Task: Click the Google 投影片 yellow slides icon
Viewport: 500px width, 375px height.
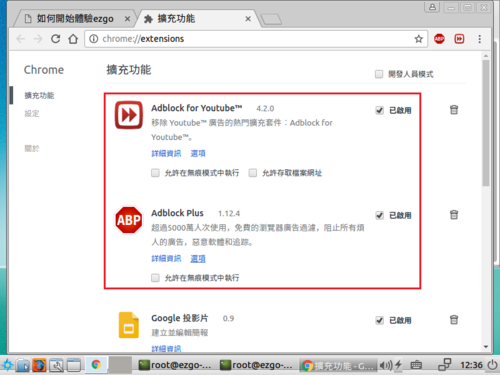Action: pos(129,325)
